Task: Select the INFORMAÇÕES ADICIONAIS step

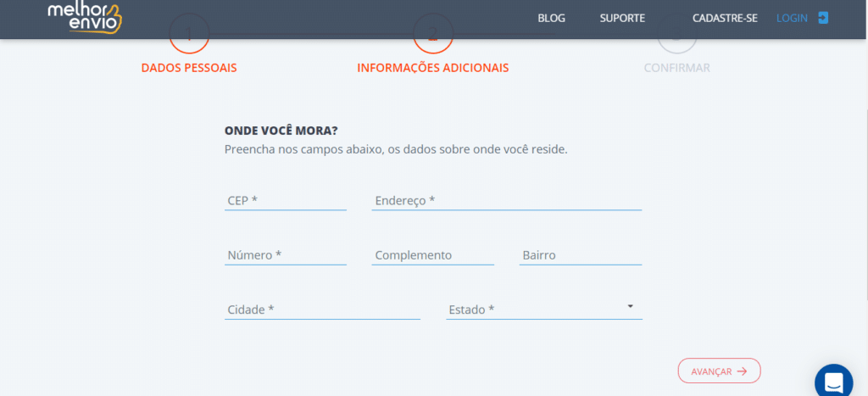Action: pos(433,68)
